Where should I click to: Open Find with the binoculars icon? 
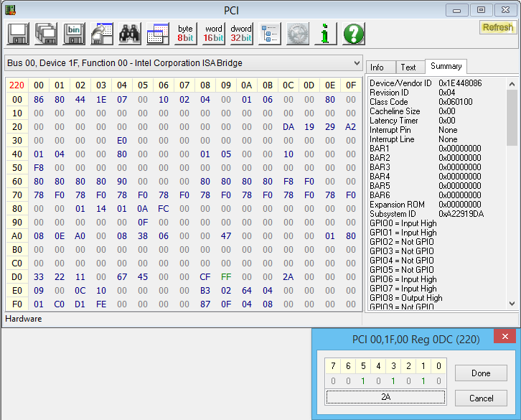tap(130, 34)
